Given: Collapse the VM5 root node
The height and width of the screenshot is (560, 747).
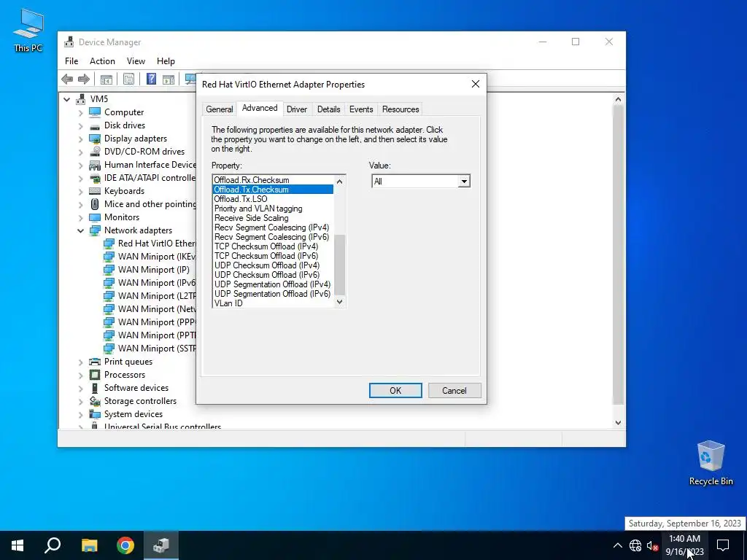Looking at the screenshot, I should pos(66,99).
